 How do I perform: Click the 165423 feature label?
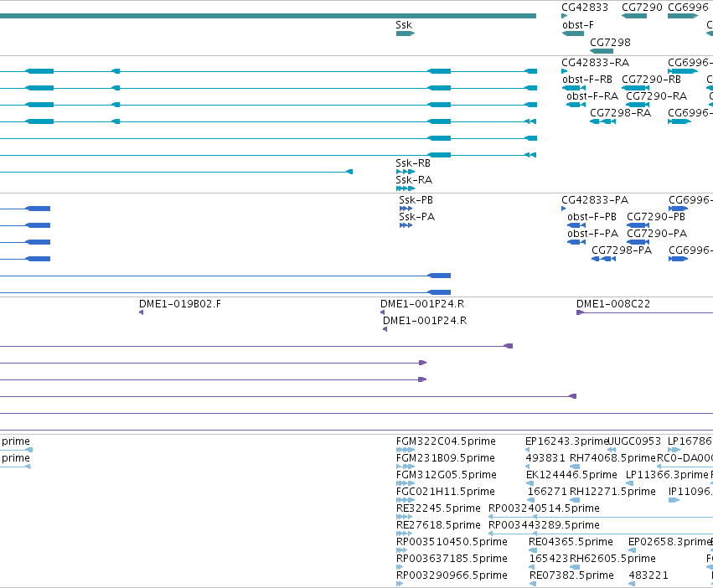[549, 559]
